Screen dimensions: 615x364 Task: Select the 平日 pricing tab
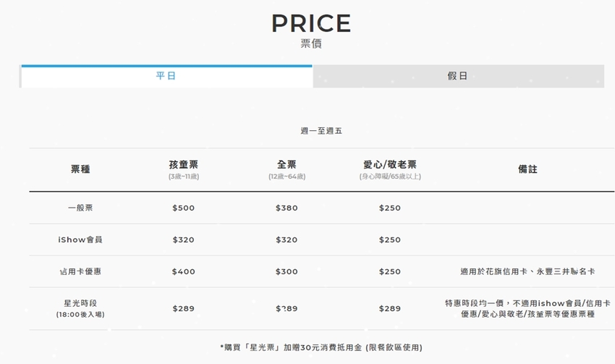[166, 76]
